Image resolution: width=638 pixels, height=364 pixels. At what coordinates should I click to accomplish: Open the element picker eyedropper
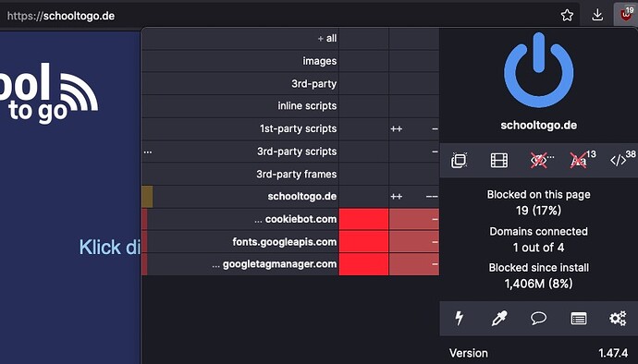pyautogui.click(x=499, y=318)
